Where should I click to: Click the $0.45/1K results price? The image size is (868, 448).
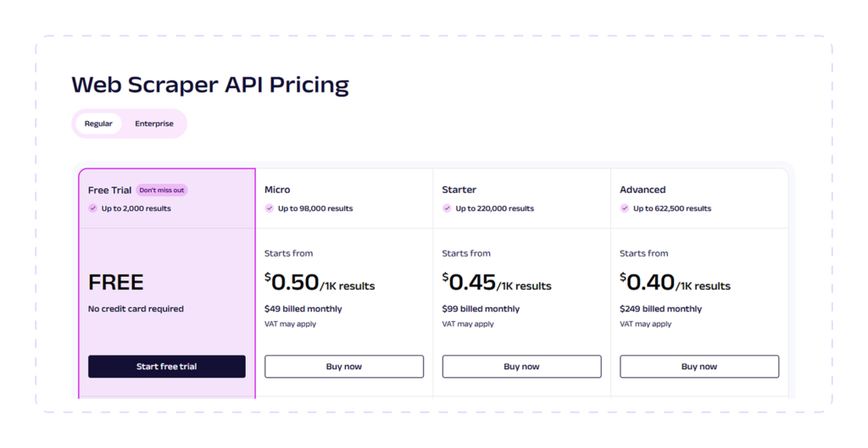(x=497, y=282)
